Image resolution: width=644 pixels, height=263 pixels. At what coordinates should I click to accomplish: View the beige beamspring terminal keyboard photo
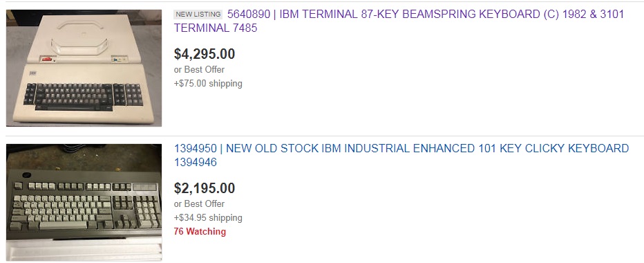click(x=84, y=68)
